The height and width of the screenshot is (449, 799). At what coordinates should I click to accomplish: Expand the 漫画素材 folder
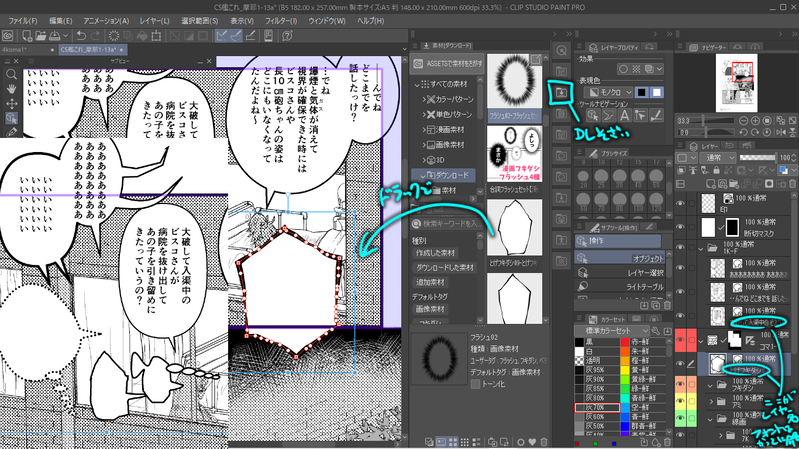click(x=424, y=130)
